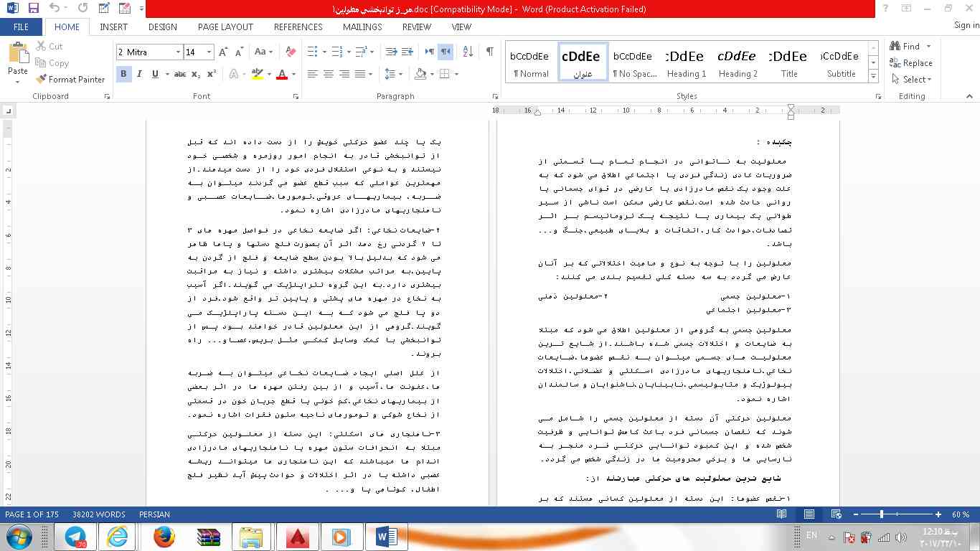Increase font size with Grow Font icon

click(x=223, y=52)
